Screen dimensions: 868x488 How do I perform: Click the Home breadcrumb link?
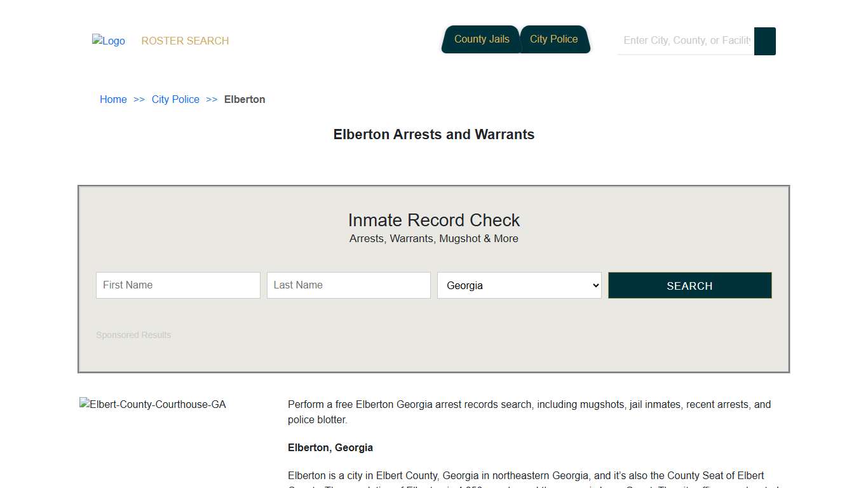(x=113, y=99)
